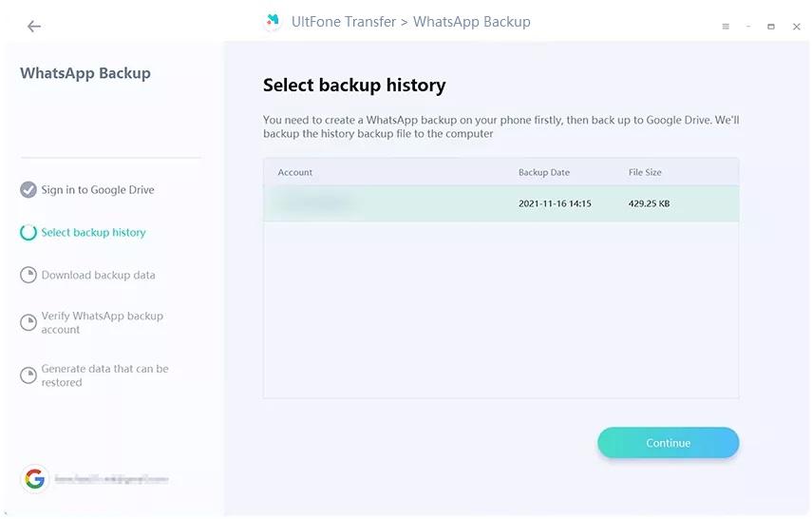Click the Select backup history spinner icon
The width and height of the screenshot is (812, 519).
click(x=28, y=233)
